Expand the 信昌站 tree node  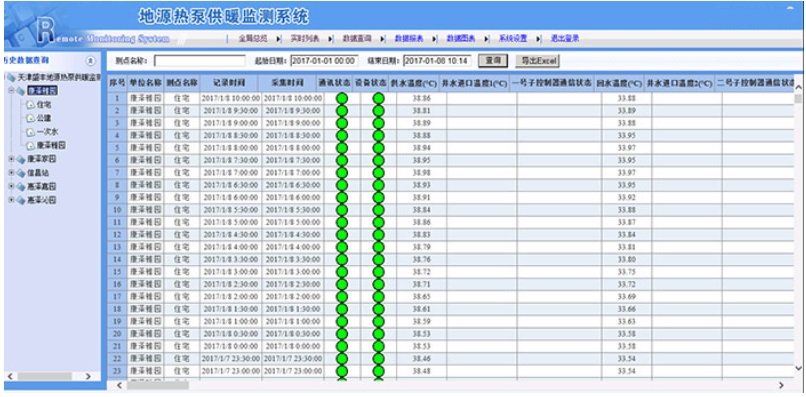(11, 173)
